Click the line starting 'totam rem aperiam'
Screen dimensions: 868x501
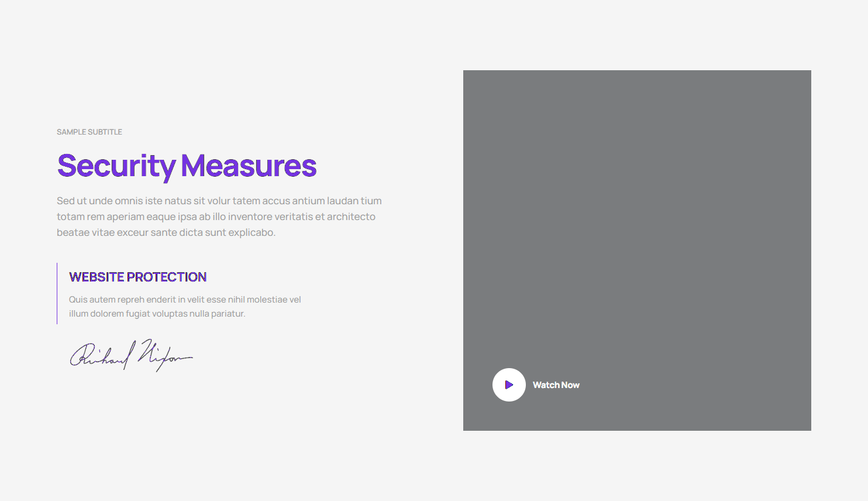(x=216, y=217)
